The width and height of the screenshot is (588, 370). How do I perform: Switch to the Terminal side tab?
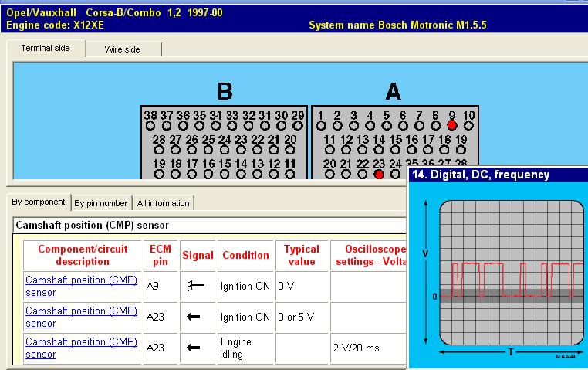pos(46,49)
